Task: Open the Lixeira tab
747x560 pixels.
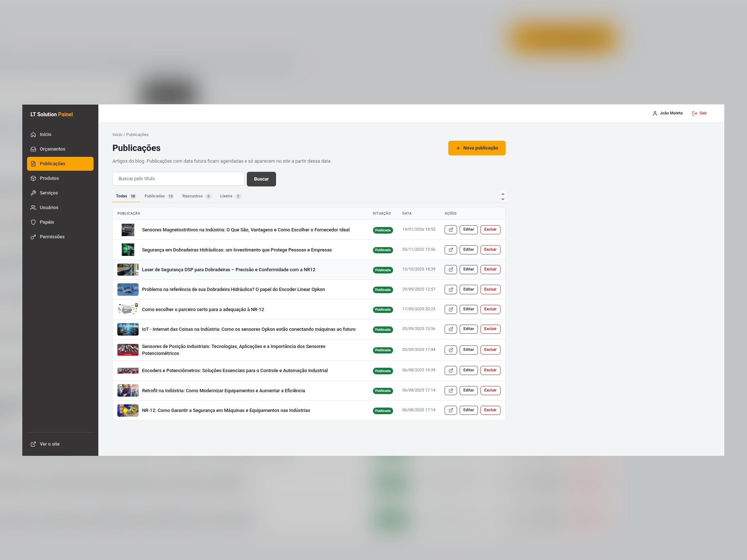Action: tap(230, 196)
